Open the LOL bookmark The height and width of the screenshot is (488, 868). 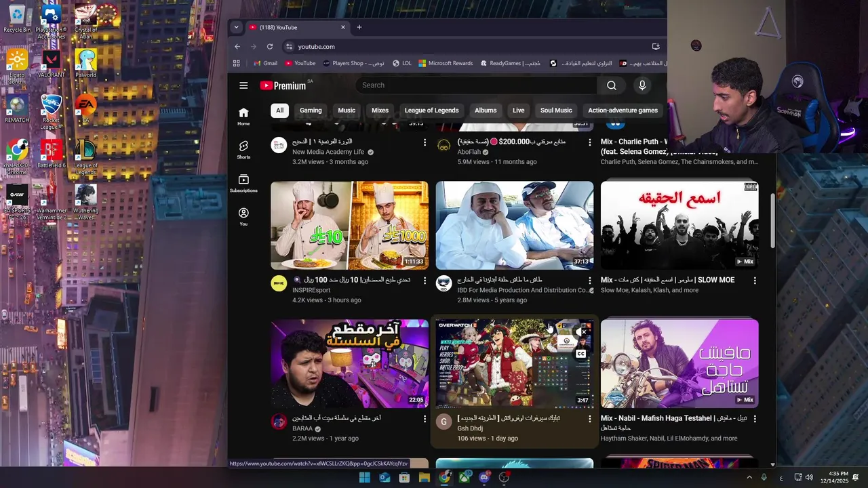[x=401, y=63]
